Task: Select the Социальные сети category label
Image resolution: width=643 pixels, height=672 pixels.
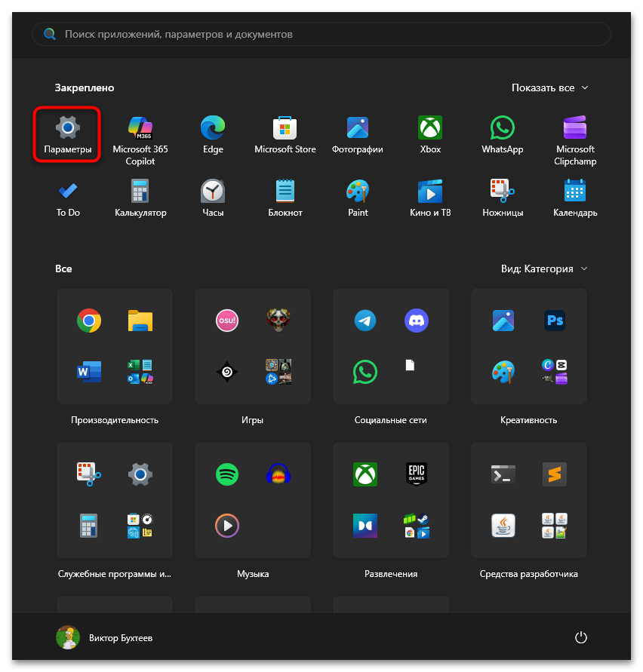Action: click(x=390, y=420)
